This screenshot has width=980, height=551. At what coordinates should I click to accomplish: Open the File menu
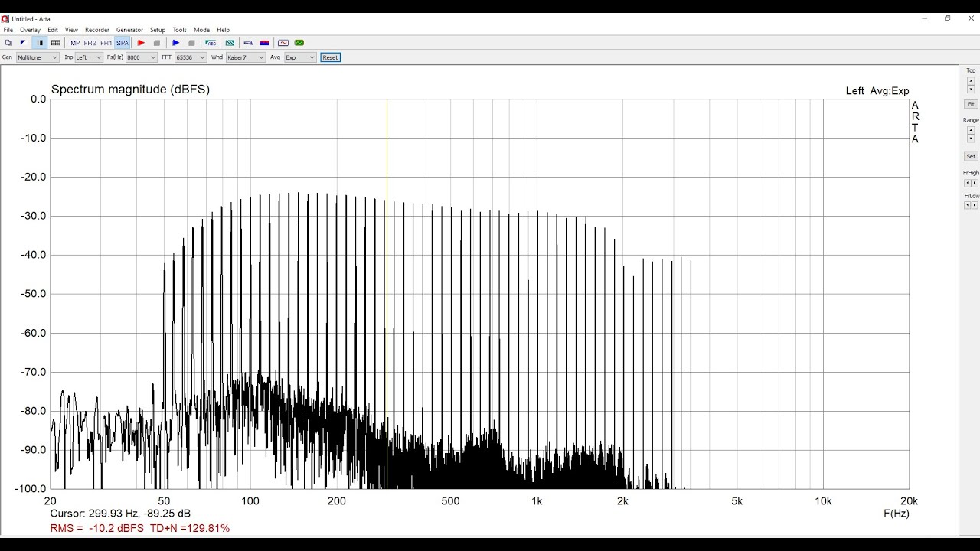[x=8, y=30]
